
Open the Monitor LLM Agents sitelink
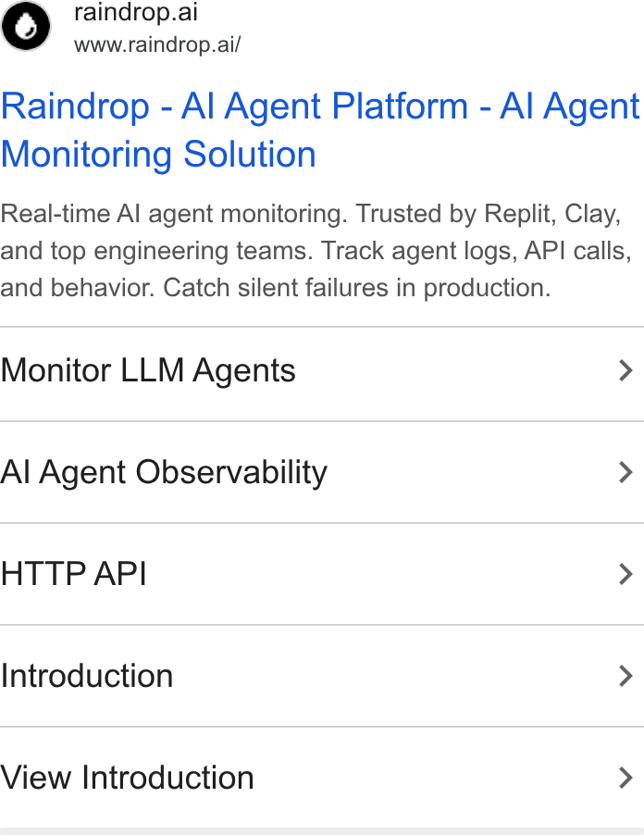coord(322,370)
